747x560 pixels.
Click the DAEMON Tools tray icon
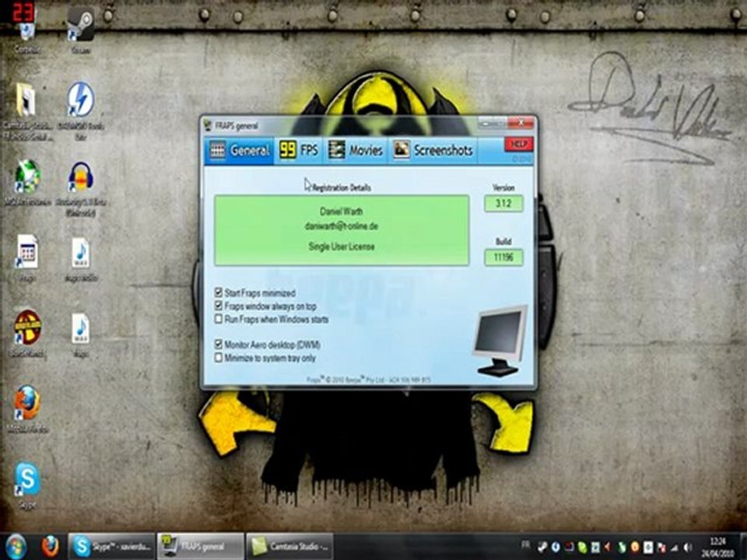coord(556,548)
